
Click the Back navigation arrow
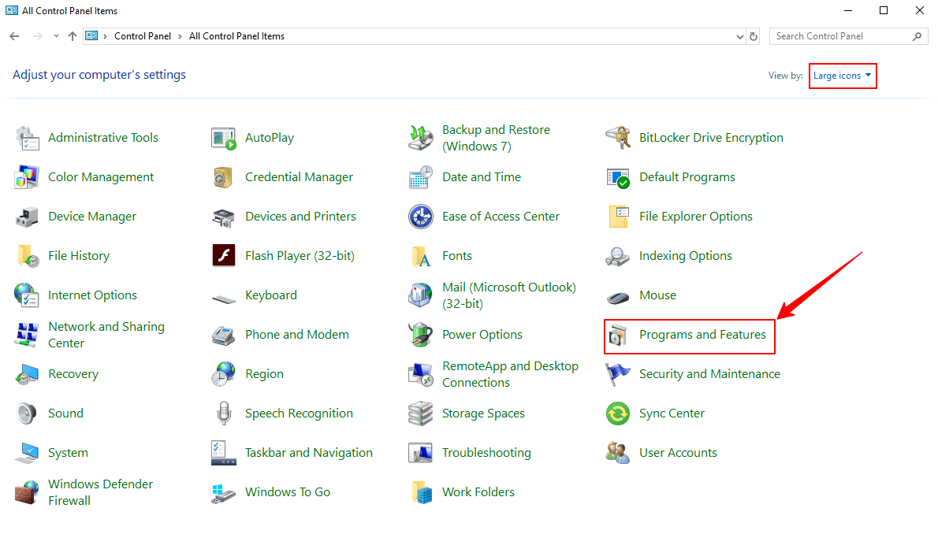tap(14, 36)
